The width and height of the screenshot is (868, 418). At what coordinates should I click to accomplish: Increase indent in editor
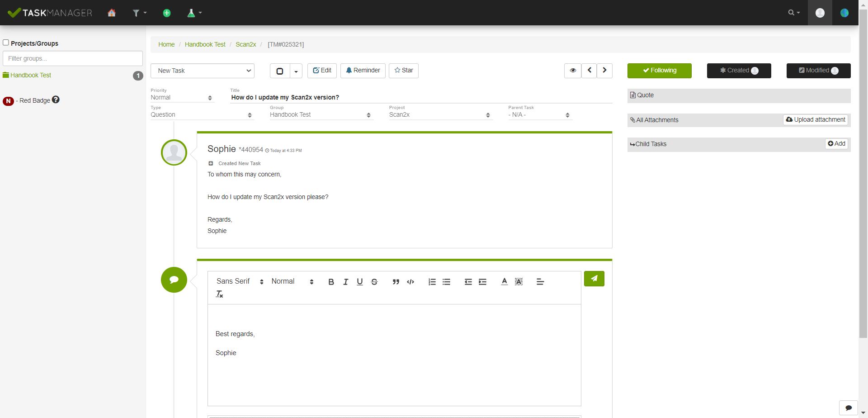pyautogui.click(x=483, y=282)
